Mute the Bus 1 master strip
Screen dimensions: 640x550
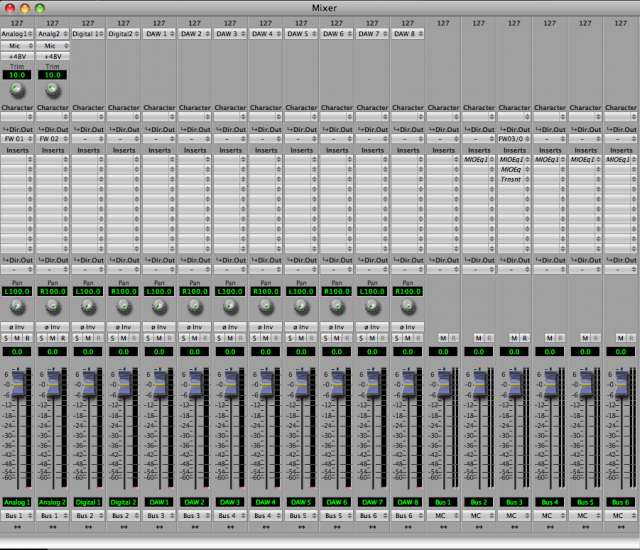tap(443, 338)
